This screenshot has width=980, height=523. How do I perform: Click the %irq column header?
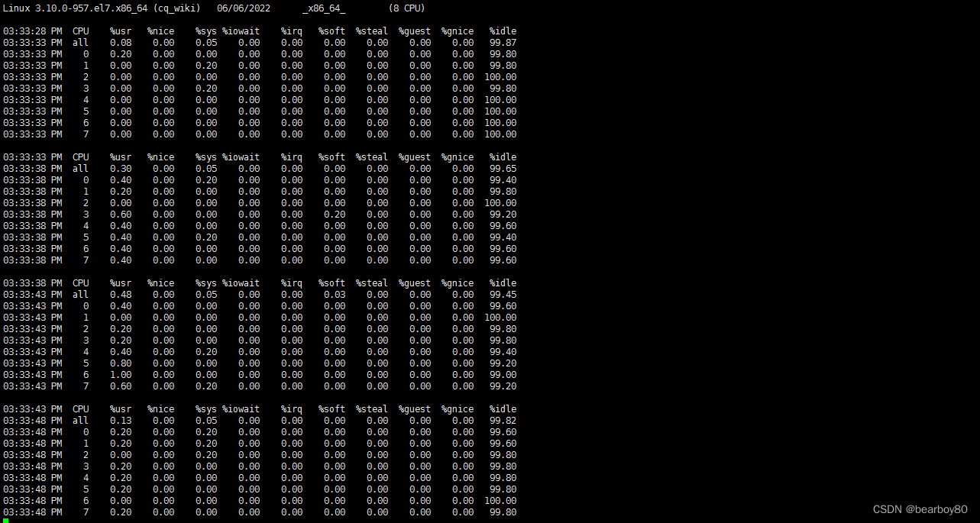point(291,31)
